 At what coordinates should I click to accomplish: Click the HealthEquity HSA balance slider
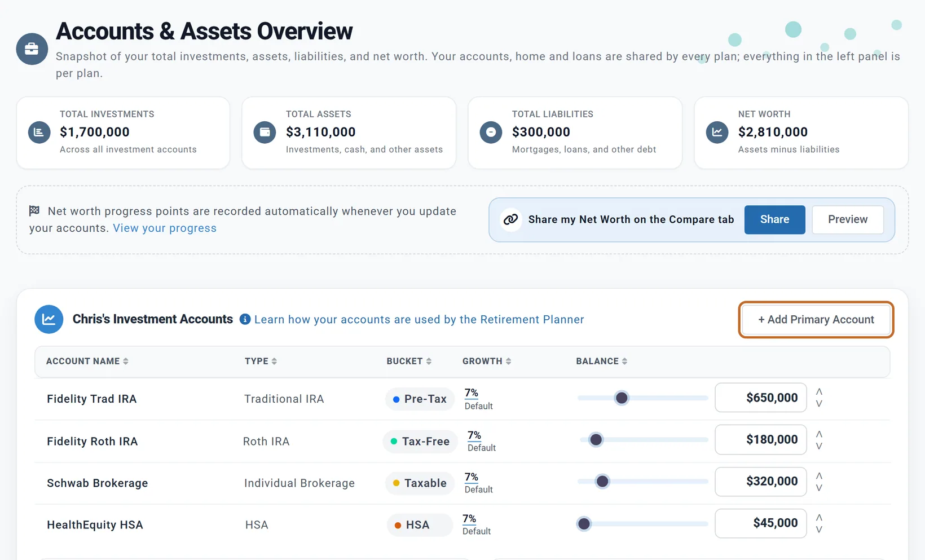click(642, 524)
